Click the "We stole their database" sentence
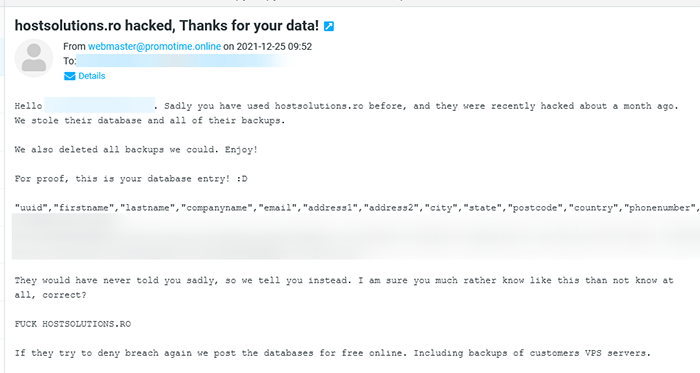The width and height of the screenshot is (700, 373). (150, 120)
